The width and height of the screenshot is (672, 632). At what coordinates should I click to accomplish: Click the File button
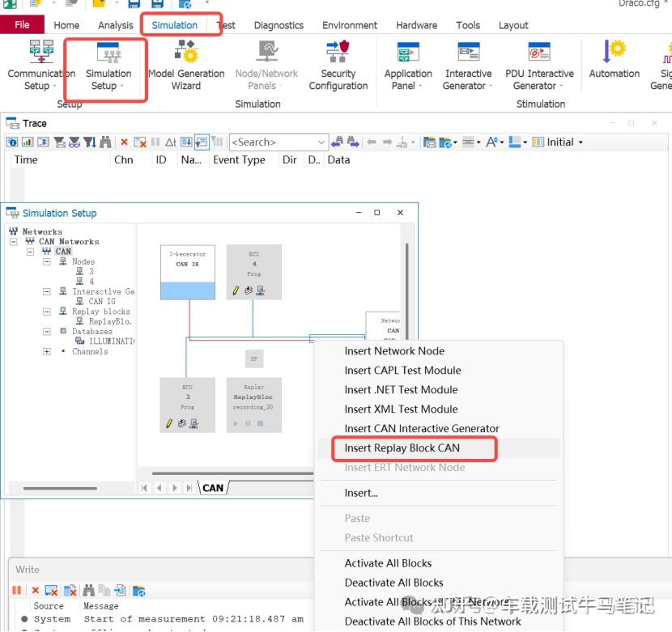[x=22, y=25]
